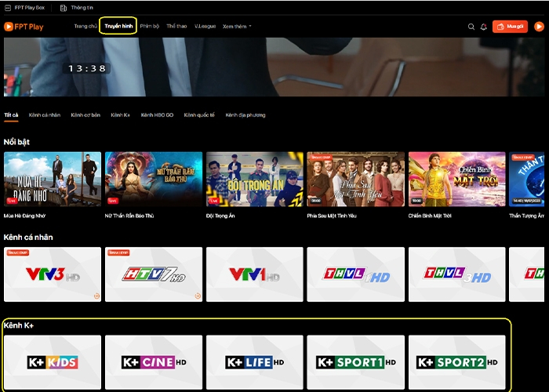Click the Chiến Binh Mặt Trời title text

coord(430,216)
